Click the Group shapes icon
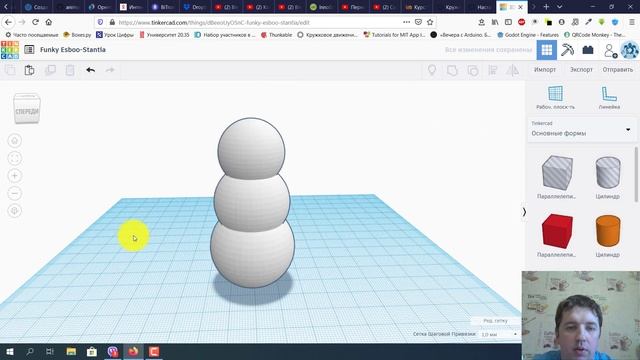The image size is (640, 360). 452,70
